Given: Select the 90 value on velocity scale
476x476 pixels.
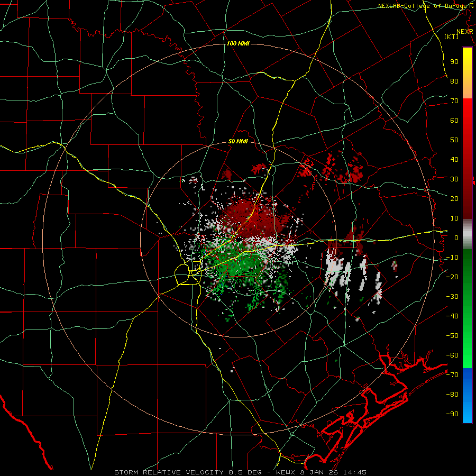Looking at the screenshot, I should 454,62.
